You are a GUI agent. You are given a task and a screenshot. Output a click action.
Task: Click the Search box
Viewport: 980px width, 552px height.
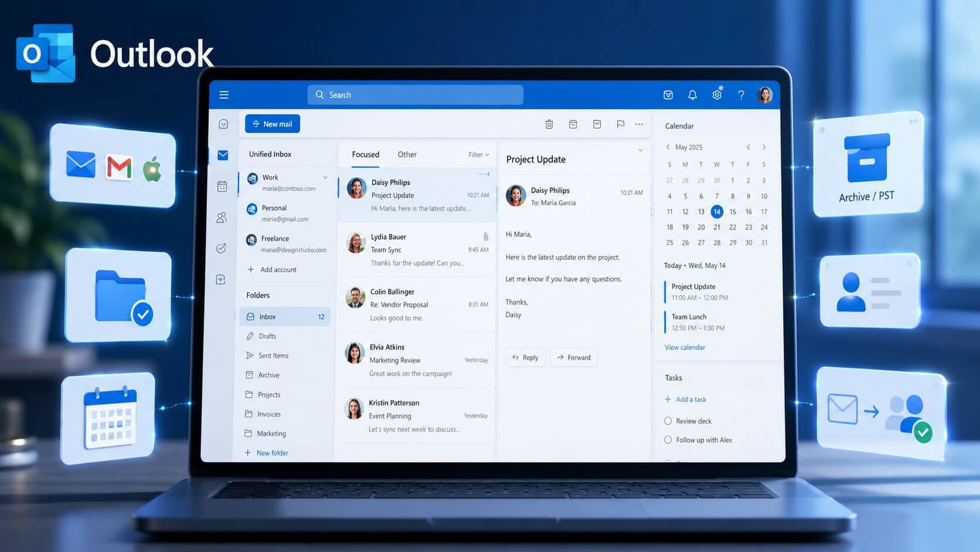(416, 94)
